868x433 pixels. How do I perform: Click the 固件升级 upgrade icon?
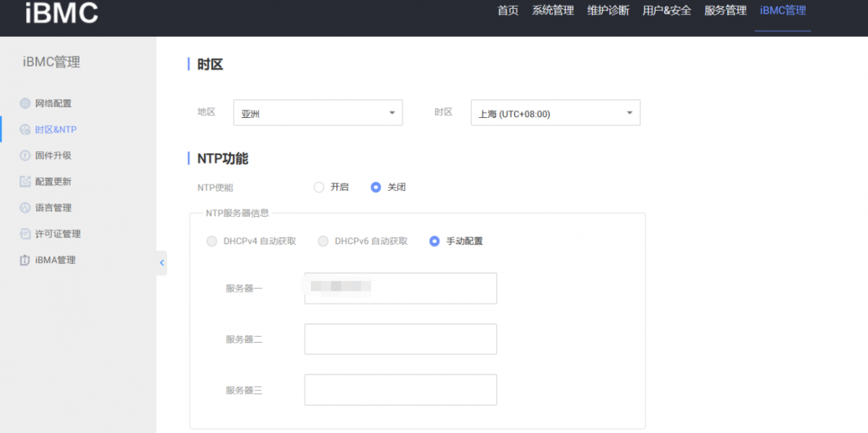click(x=25, y=155)
